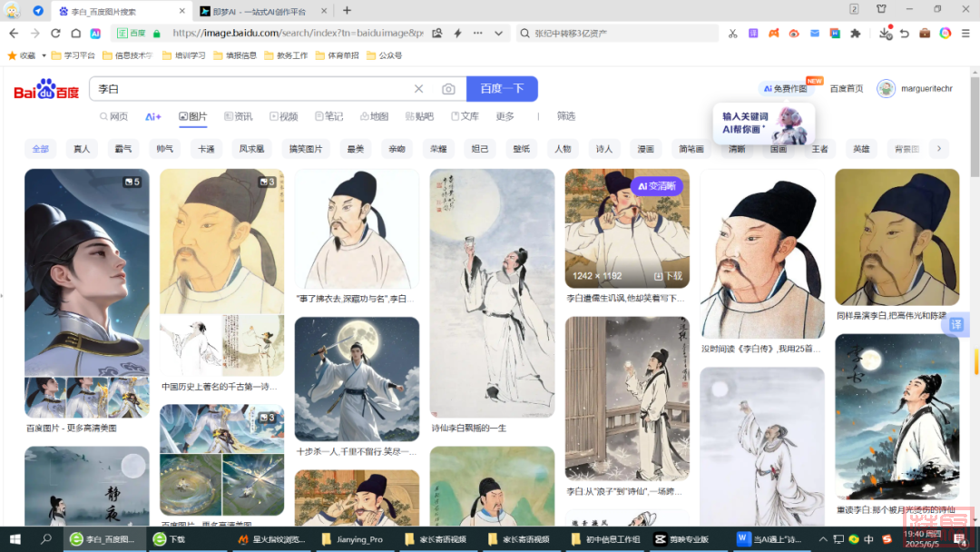
Task: Select the 壁纸 filter tag
Action: pyautogui.click(x=521, y=149)
